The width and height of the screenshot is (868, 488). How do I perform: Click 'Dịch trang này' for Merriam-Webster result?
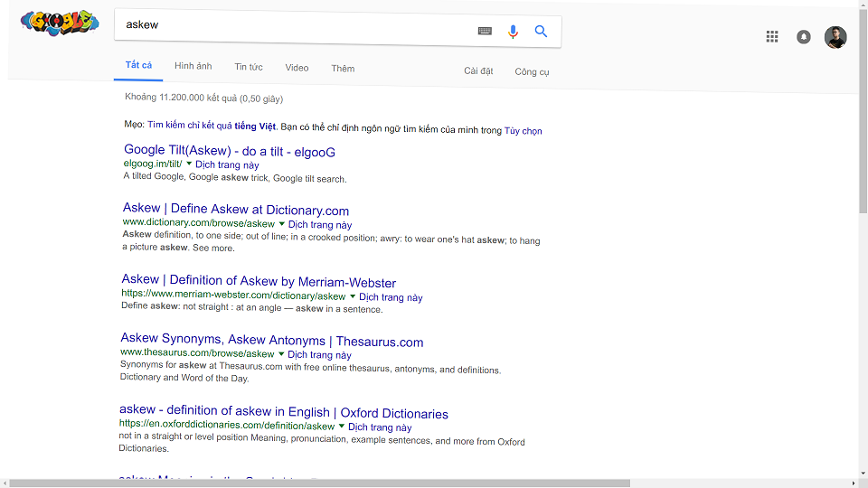coord(391,297)
